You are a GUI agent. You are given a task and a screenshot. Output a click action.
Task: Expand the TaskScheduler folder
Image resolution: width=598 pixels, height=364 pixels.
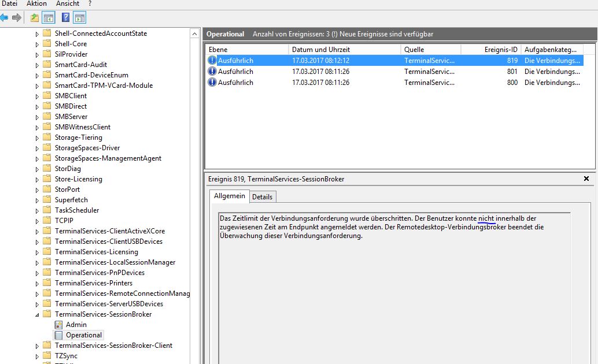tap(38, 210)
